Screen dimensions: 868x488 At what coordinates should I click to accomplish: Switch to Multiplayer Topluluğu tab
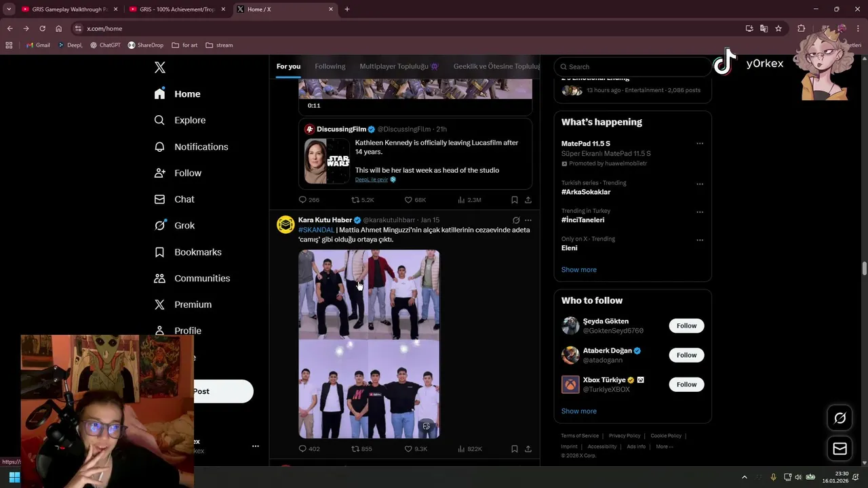399,66
